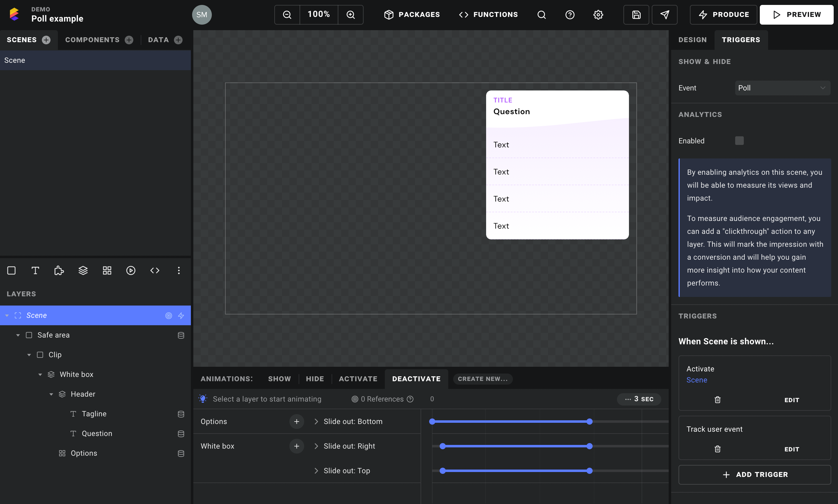Open Functions editor
This screenshot has height=504, width=838.
pyautogui.click(x=488, y=14)
